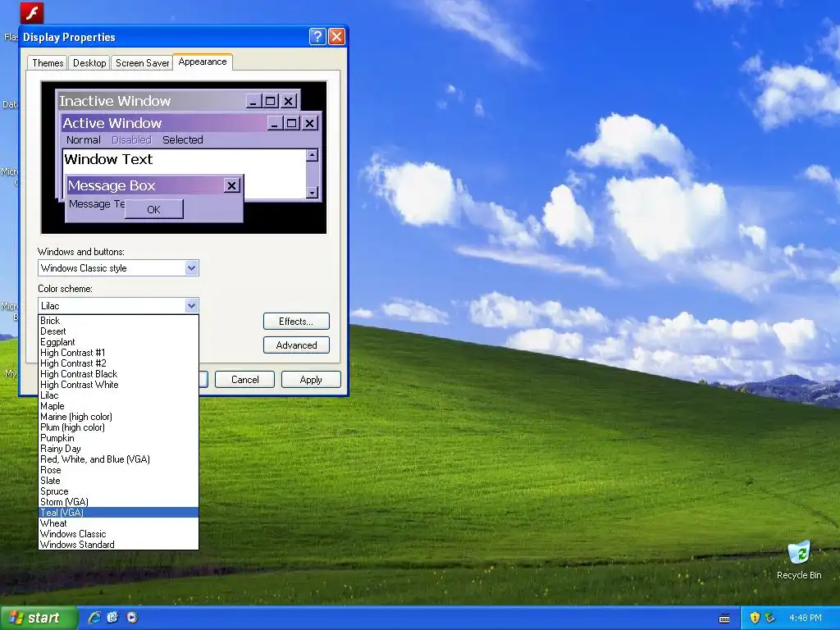Select the Appearance tab

pyautogui.click(x=203, y=62)
